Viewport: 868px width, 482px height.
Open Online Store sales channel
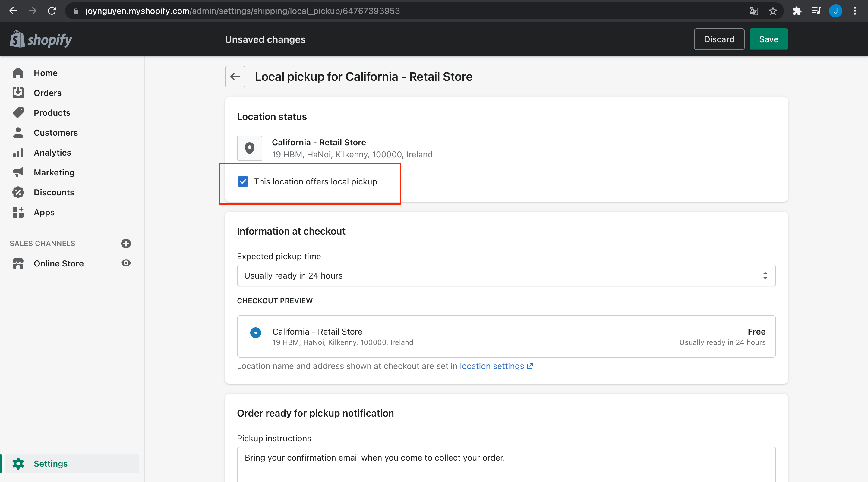pyautogui.click(x=58, y=263)
